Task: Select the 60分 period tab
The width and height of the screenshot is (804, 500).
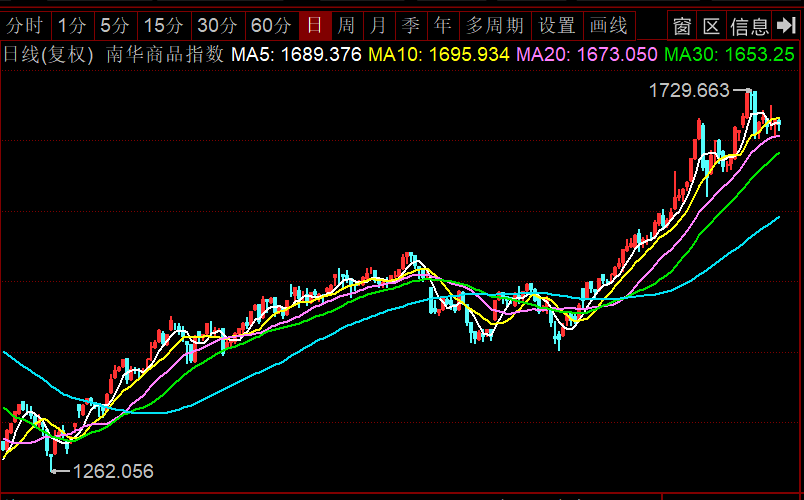Action: pos(272,26)
